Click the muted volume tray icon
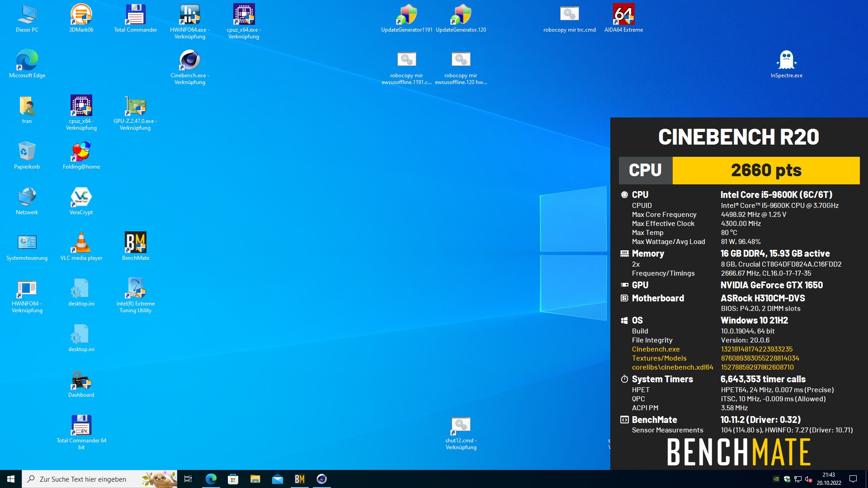 [809, 479]
